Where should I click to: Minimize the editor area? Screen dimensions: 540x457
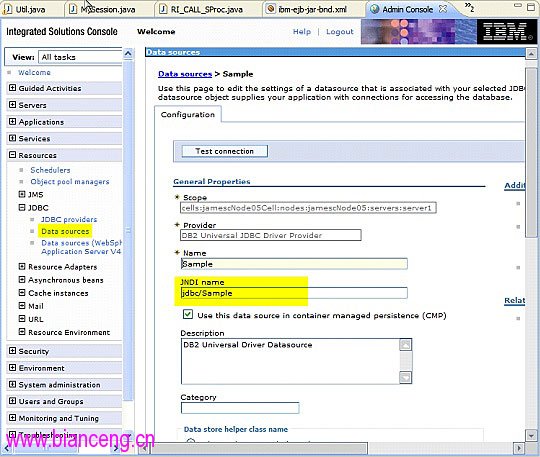click(518, 6)
